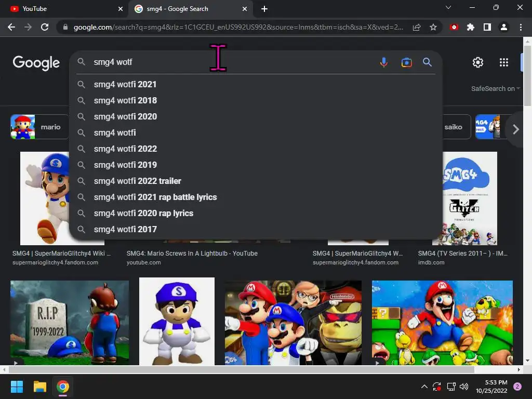Open the sync tray icon
The height and width of the screenshot is (399, 532).
(x=436, y=387)
